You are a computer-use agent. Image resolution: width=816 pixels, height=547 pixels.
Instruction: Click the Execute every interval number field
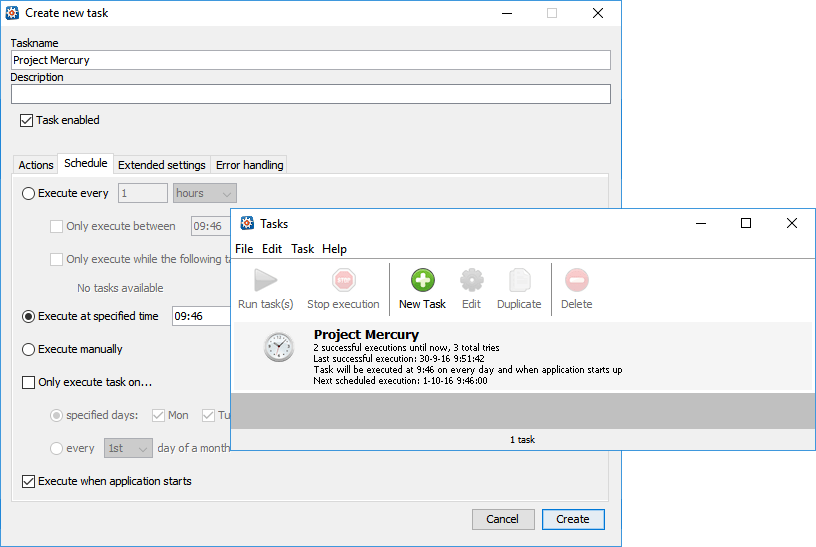click(143, 193)
